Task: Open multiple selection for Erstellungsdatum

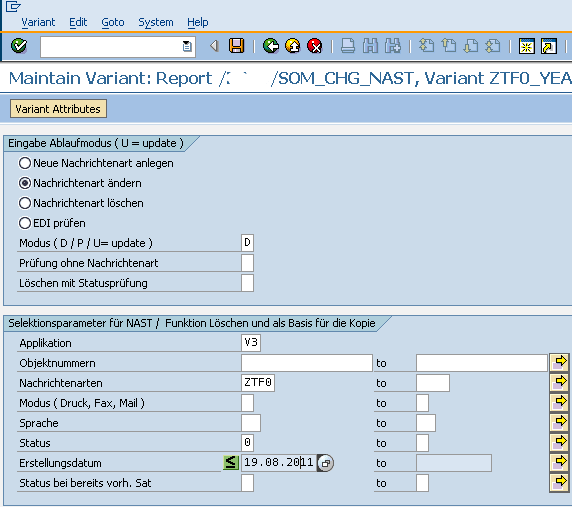Action: (x=560, y=463)
